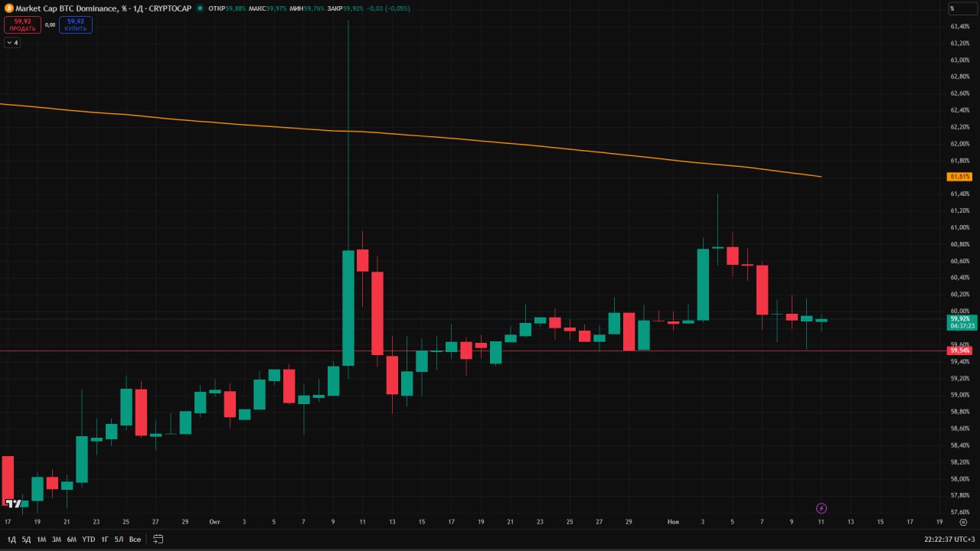
Task: Click the 58,00% label on price axis
Action: point(959,479)
